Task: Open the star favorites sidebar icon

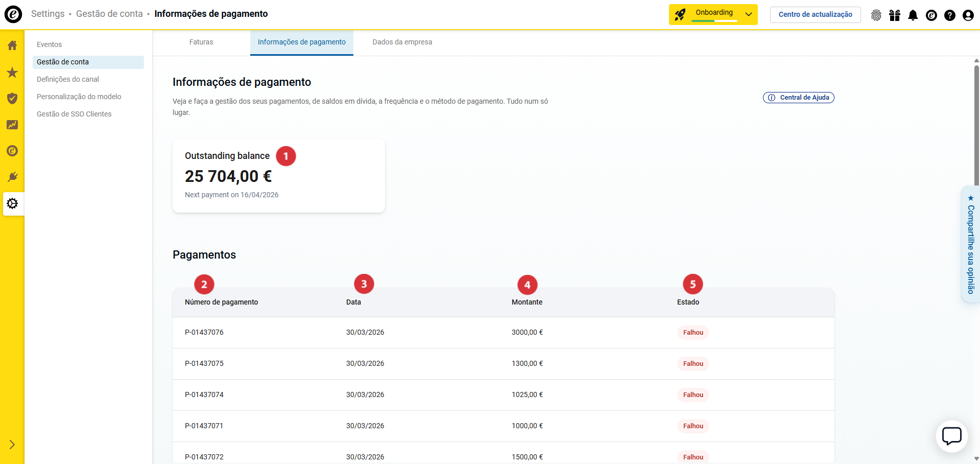Action: [x=12, y=73]
